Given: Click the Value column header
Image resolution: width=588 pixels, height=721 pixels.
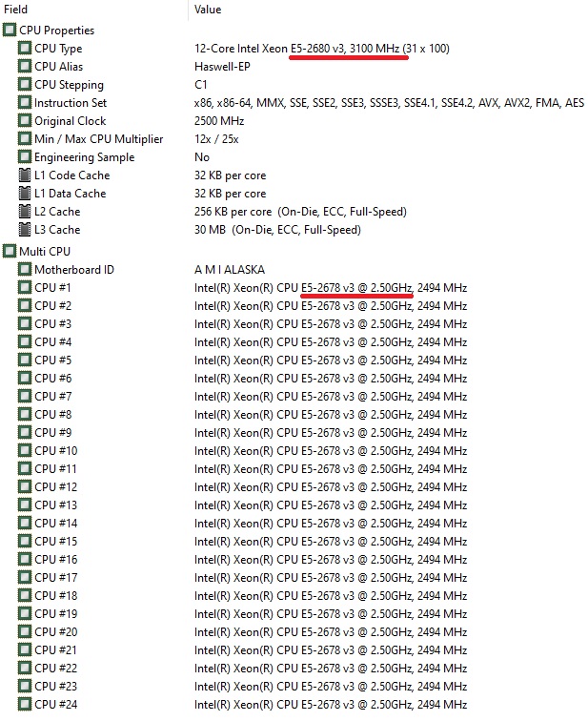Looking at the screenshot, I should tap(208, 10).
